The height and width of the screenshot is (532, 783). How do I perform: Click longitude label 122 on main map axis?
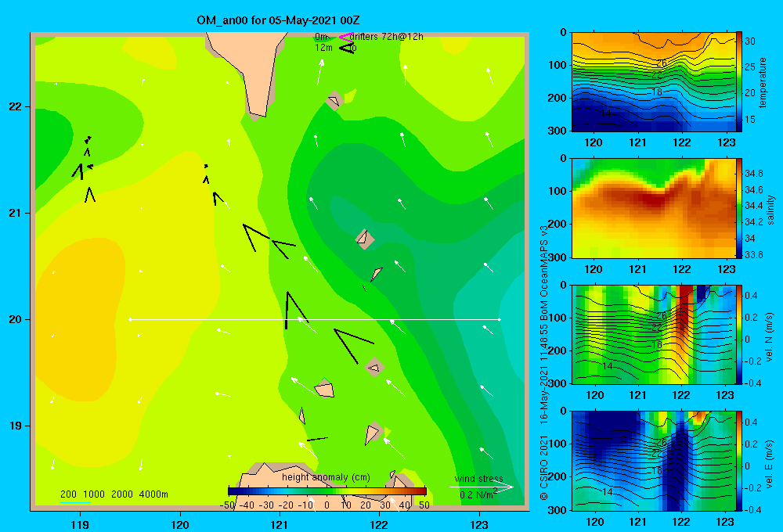point(379,525)
